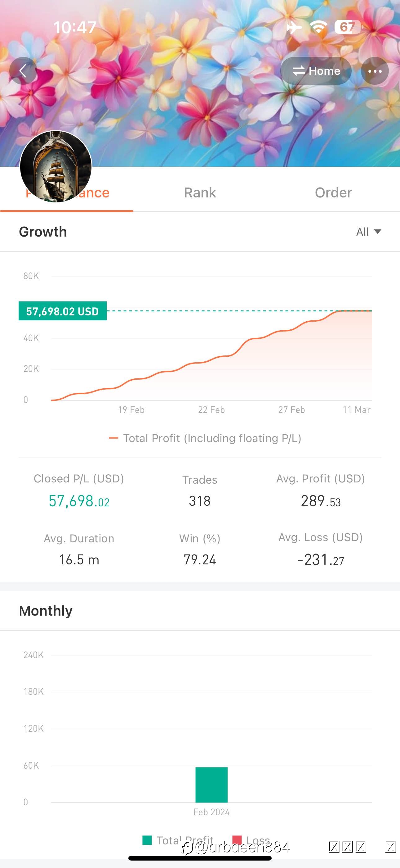This screenshot has width=400, height=868.
Task: Open the three-dots more options menu
Action: coord(375,71)
